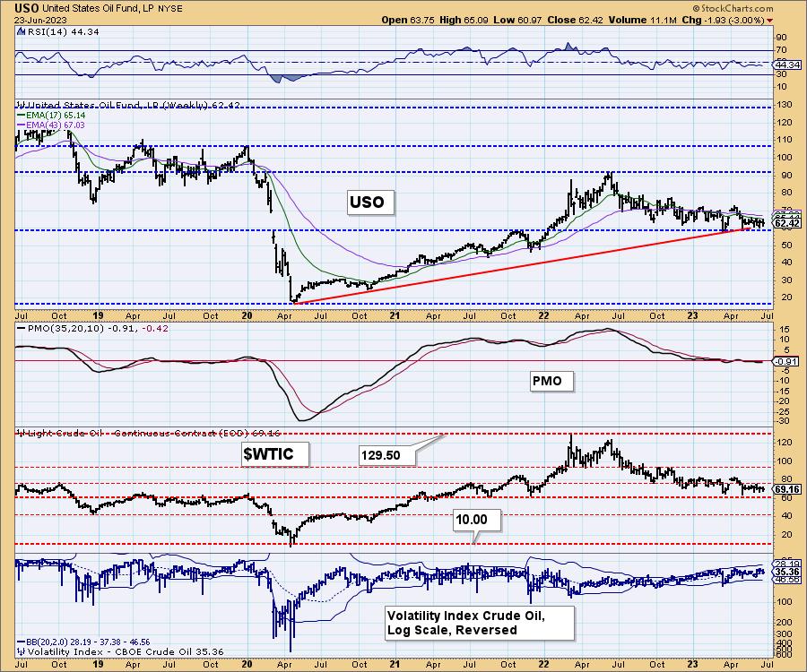The width and height of the screenshot is (807, 672).
Task: Click the 35.36 volatility value tag
Action: coord(787,572)
